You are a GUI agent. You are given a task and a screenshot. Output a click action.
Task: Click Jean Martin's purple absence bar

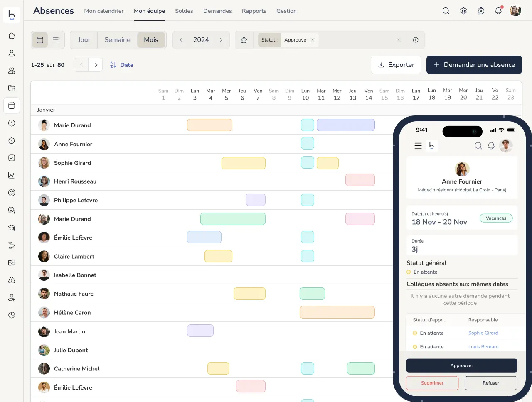tap(200, 331)
